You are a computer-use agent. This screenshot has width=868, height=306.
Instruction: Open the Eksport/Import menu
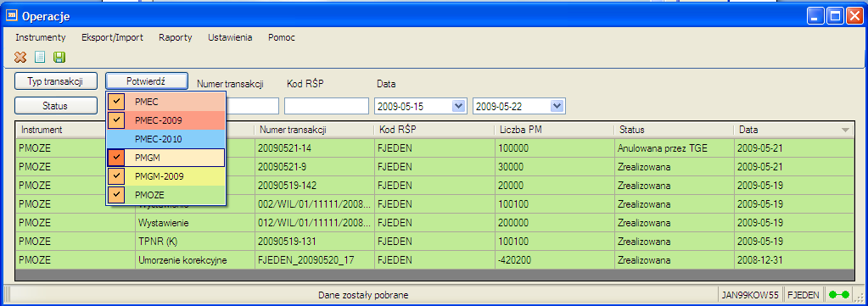click(x=112, y=37)
